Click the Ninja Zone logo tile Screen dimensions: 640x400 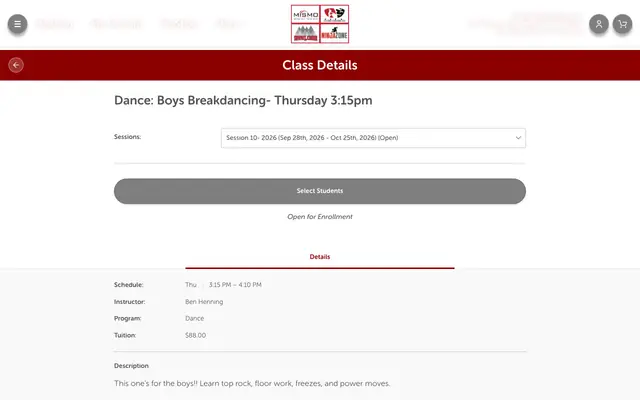pos(334,33)
